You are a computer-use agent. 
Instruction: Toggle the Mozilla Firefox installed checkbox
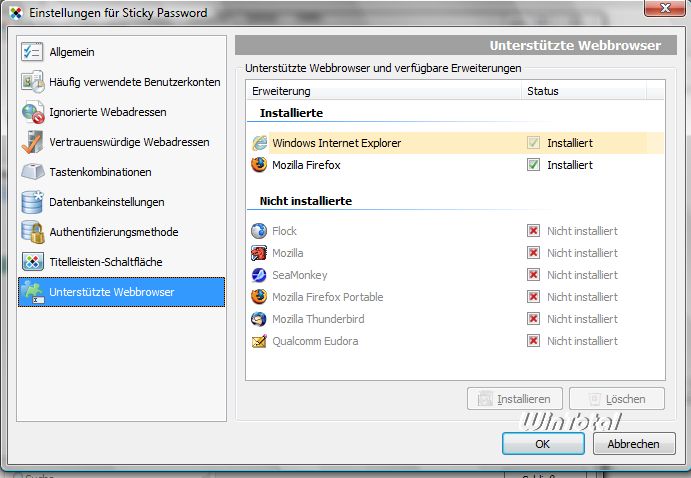(x=533, y=165)
